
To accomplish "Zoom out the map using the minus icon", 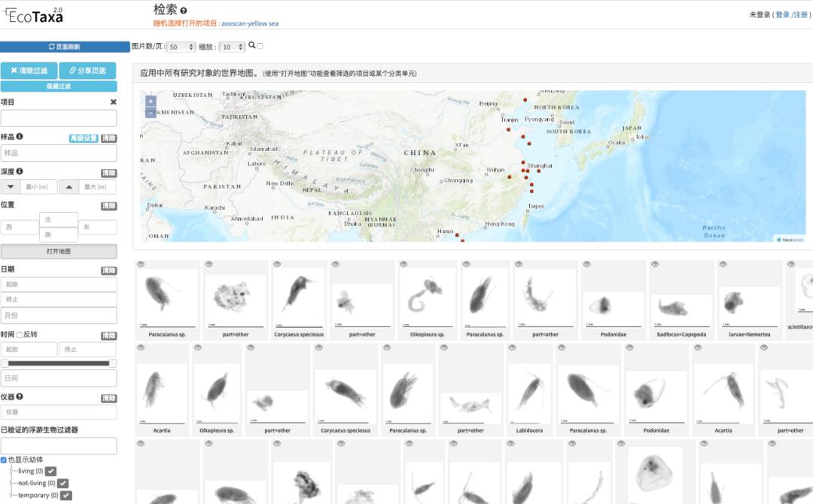I will pyautogui.click(x=149, y=111).
